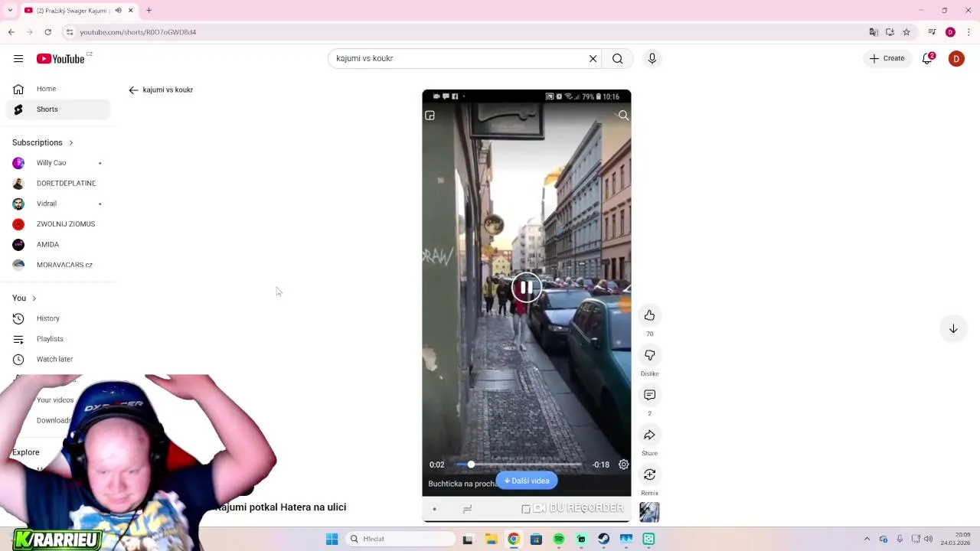The image size is (980, 551).
Task: Go back in the browser
Action: [11, 32]
